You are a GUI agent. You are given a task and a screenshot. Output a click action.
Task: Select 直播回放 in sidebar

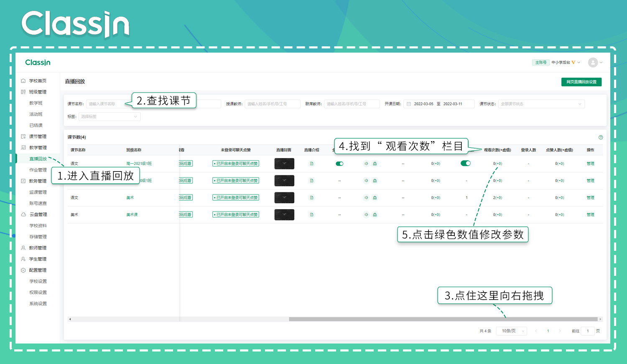coord(38,159)
